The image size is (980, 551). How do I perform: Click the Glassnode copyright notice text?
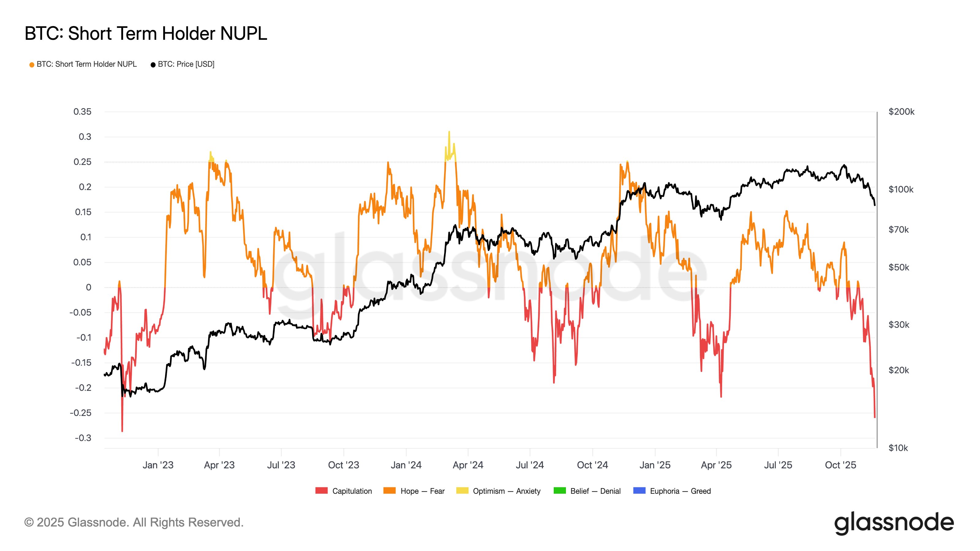coord(134,523)
